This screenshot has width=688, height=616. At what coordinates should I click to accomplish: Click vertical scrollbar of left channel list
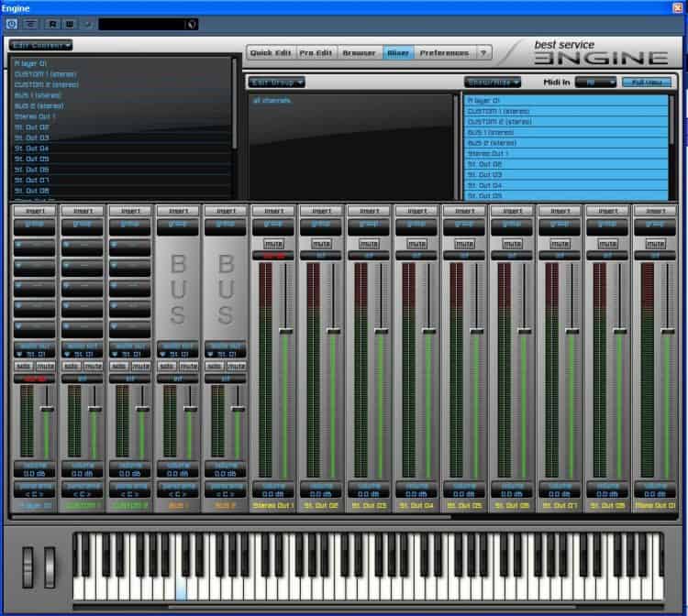pyautogui.click(x=234, y=104)
